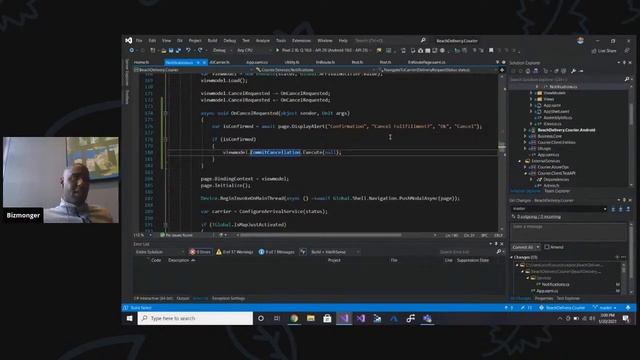The image size is (640, 360).
Task: Click the Push icon in Git Changes
Action: pyautogui.click(x=628, y=209)
